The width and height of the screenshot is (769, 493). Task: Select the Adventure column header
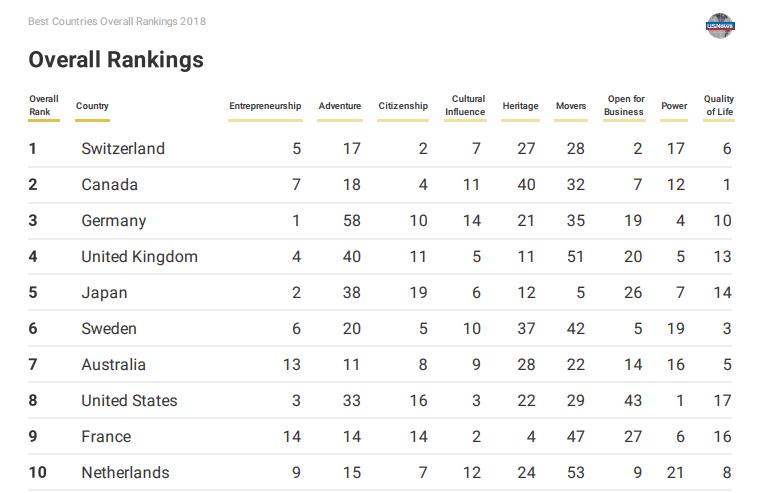click(340, 106)
